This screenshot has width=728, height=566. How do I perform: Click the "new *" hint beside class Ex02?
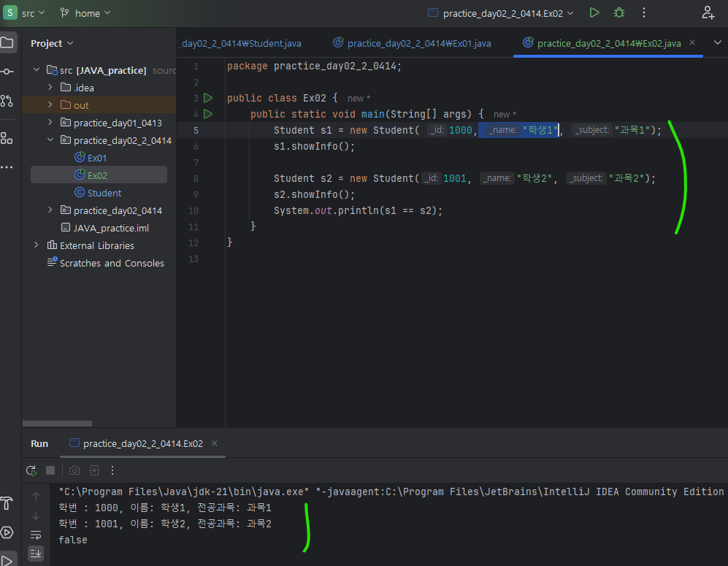(359, 99)
